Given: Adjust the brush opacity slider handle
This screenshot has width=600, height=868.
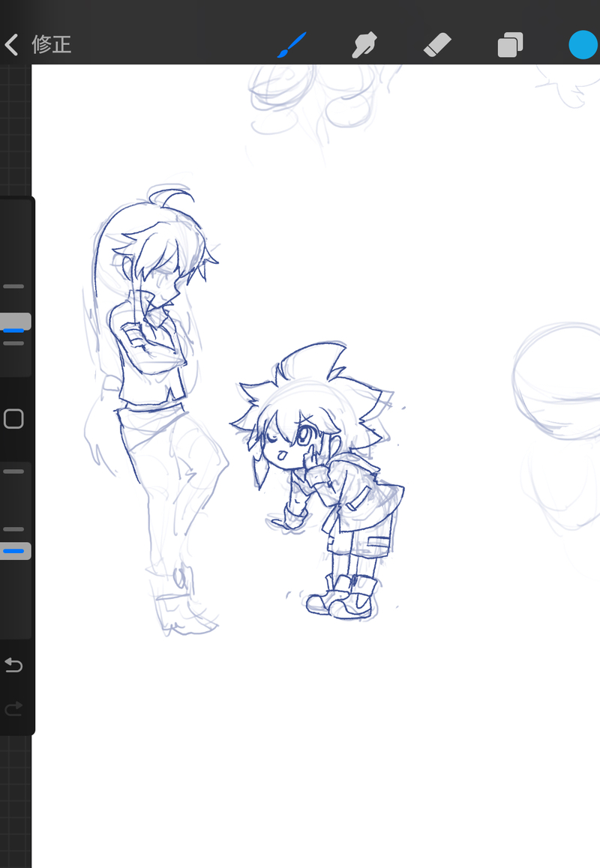Looking at the screenshot, I should 15,552.
